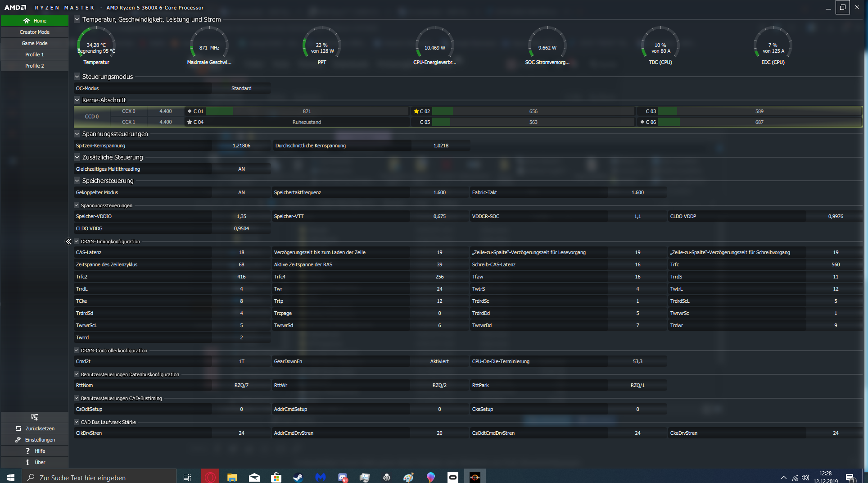Collapse the Zusätzliche Steuerung section
The height and width of the screenshot is (483, 868).
pyautogui.click(x=77, y=157)
